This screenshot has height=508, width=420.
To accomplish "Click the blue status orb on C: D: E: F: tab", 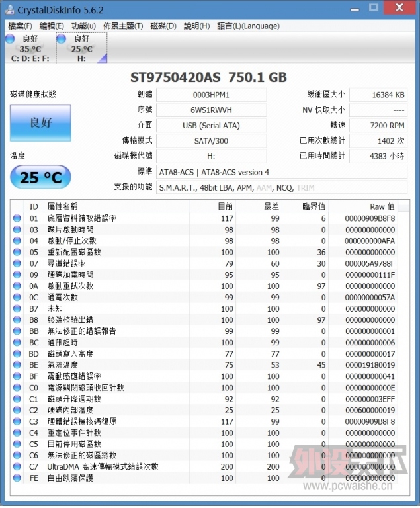I will pos(10,38).
